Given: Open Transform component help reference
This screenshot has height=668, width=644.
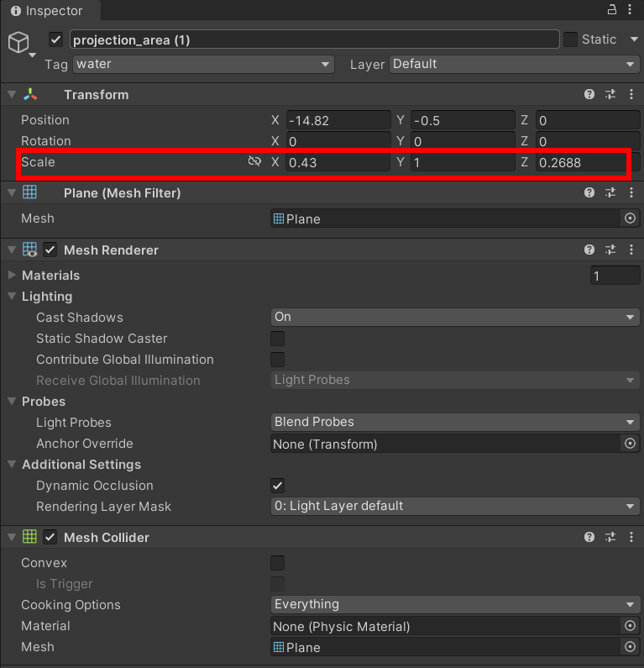Looking at the screenshot, I should click(x=589, y=94).
